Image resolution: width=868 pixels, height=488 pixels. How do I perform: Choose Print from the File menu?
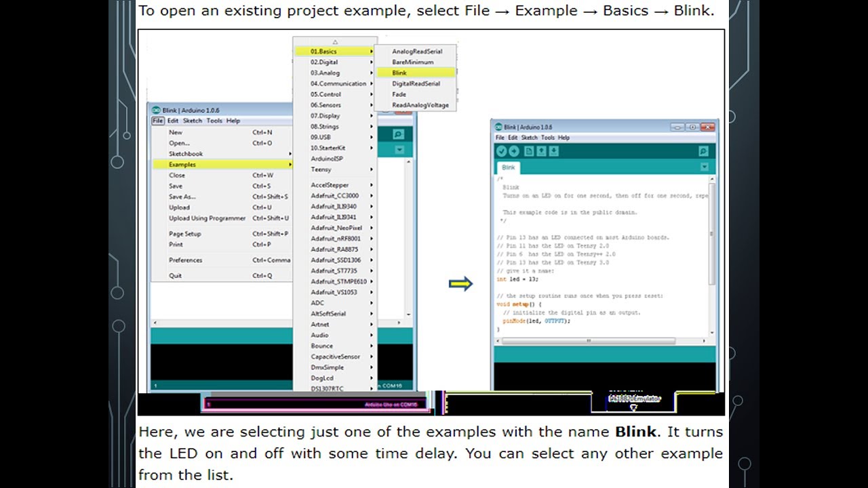coord(222,244)
